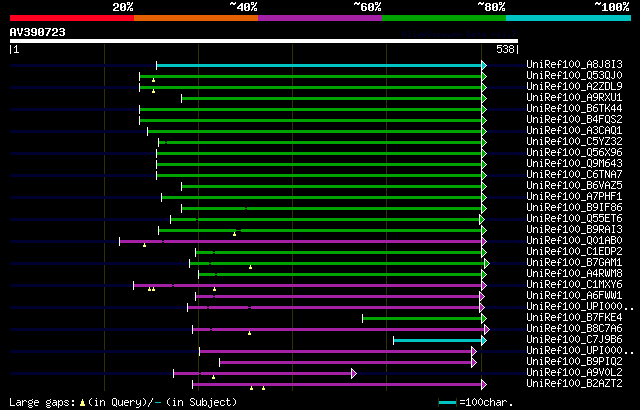Select the UniRef100_B2AZT2 label
The image size is (640, 410).
coord(574,384)
